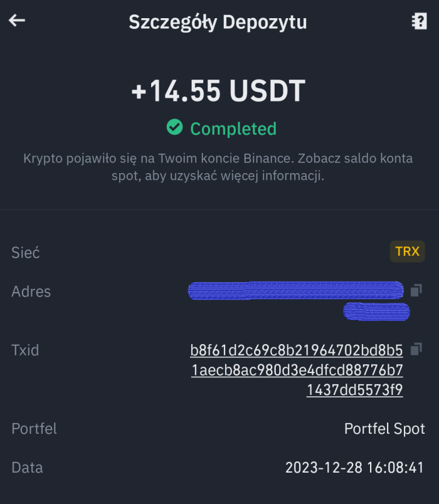Click the Adres row label

(31, 291)
